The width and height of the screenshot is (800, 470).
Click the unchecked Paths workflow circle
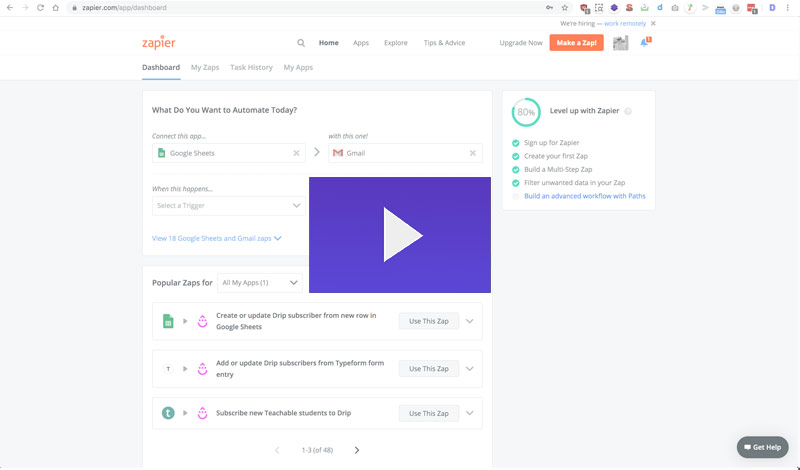tap(516, 196)
